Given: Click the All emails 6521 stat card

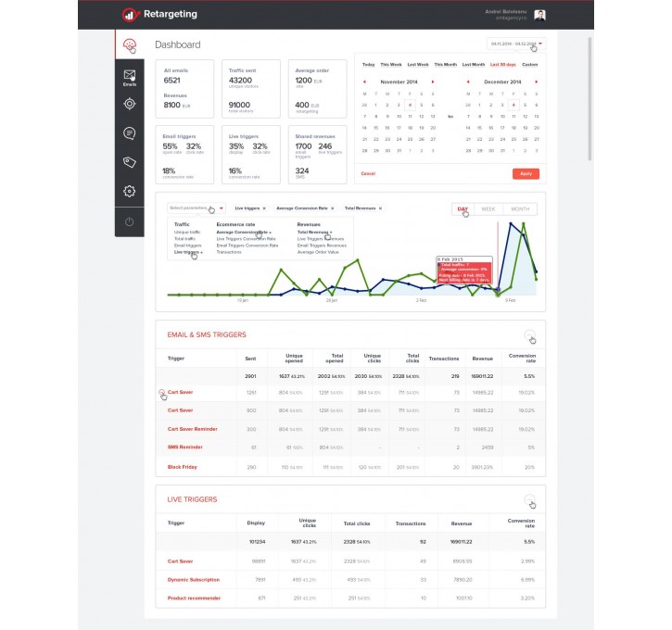Looking at the screenshot, I should point(184,89).
